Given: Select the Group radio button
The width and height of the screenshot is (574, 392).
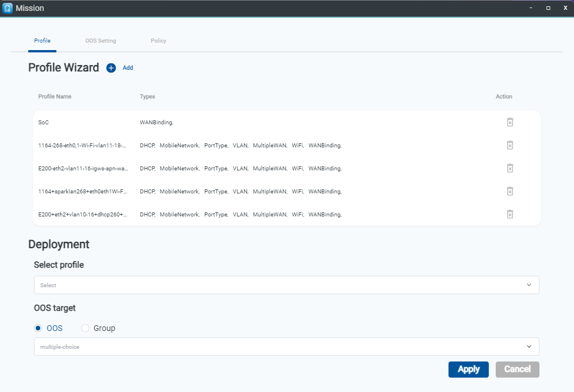Looking at the screenshot, I should point(85,328).
